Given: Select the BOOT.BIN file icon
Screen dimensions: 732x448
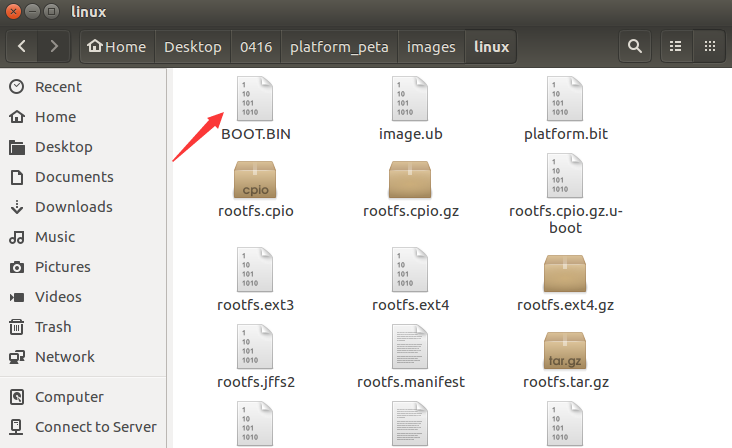Looking at the screenshot, I should point(255,98).
